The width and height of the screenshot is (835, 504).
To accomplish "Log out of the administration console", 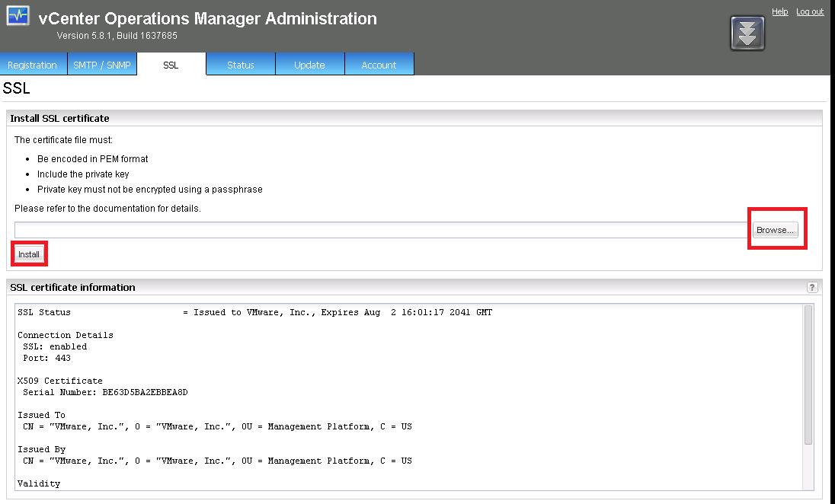I will pyautogui.click(x=810, y=11).
